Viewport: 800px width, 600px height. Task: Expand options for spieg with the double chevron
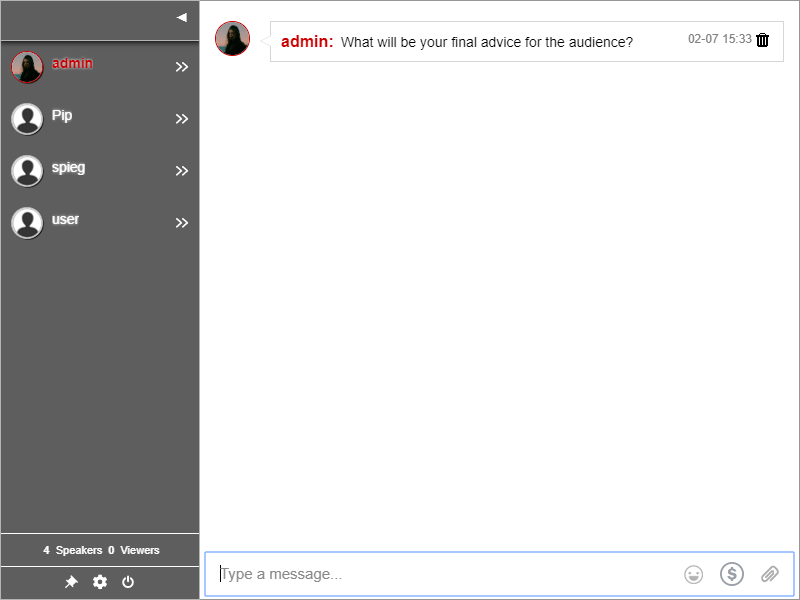[x=182, y=171]
